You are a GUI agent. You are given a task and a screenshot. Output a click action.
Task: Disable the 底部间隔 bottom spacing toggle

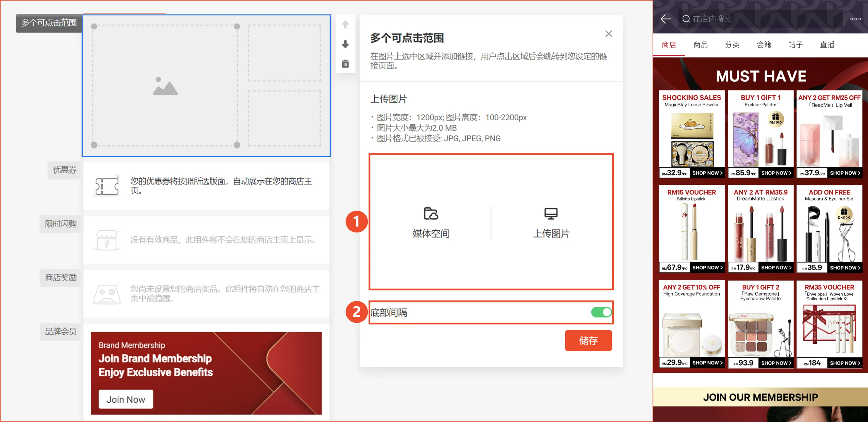point(601,312)
